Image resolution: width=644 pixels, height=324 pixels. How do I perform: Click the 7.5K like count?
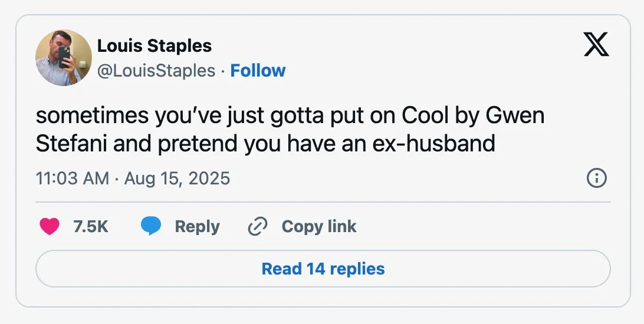(x=91, y=226)
